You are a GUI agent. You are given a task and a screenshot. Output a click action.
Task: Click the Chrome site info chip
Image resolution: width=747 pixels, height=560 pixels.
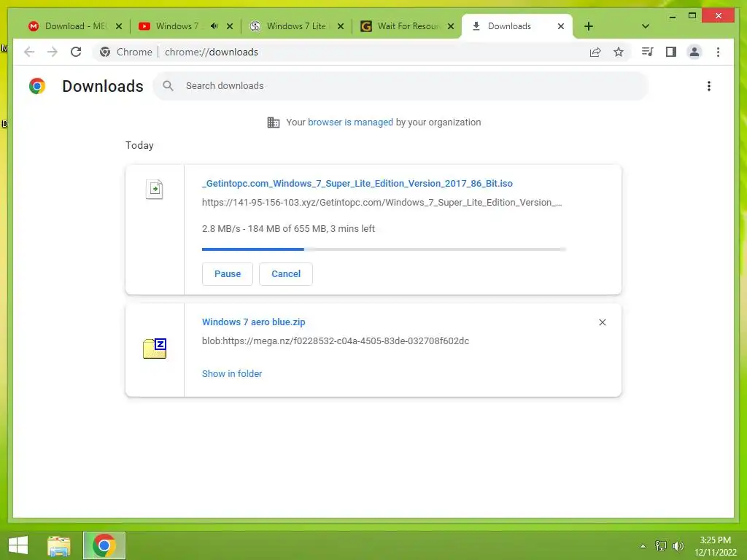pos(126,52)
